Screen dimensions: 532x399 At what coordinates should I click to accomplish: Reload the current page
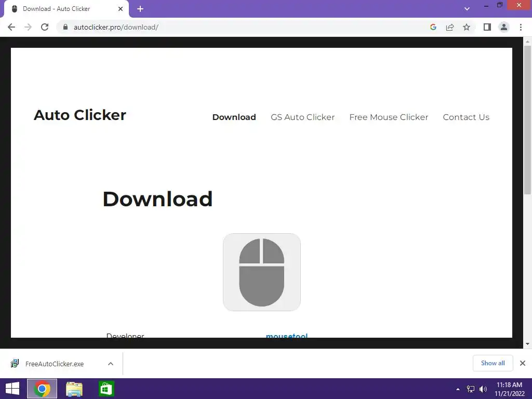click(x=45, y=27)
